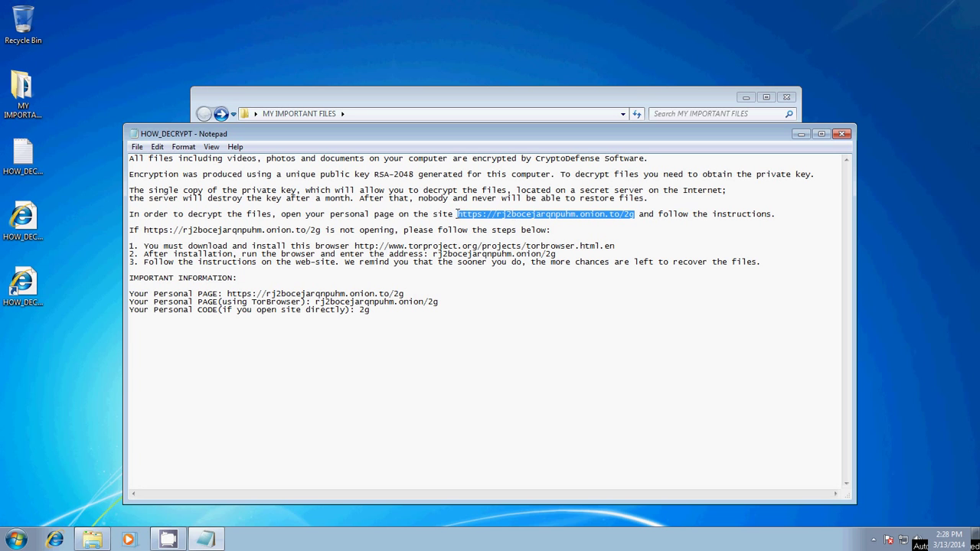980x551 pixels.
Task: Maximize the HOW_DECRYPT Notepad window
Action: [x=822, y=134]
